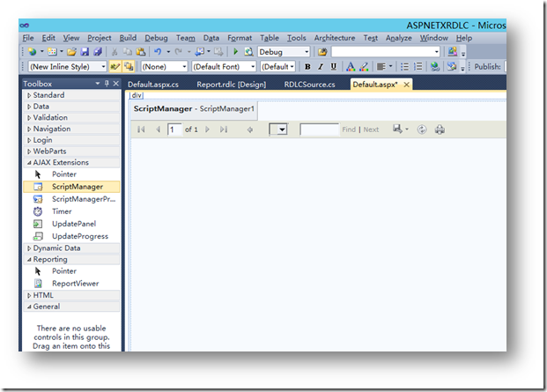Close the Default.aspx tab
This screenshot has width=547, height=392.
pos(406,85)
